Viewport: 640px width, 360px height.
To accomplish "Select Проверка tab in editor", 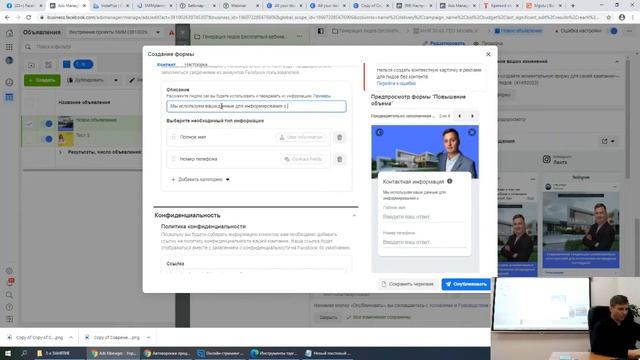I will (488, 43).
